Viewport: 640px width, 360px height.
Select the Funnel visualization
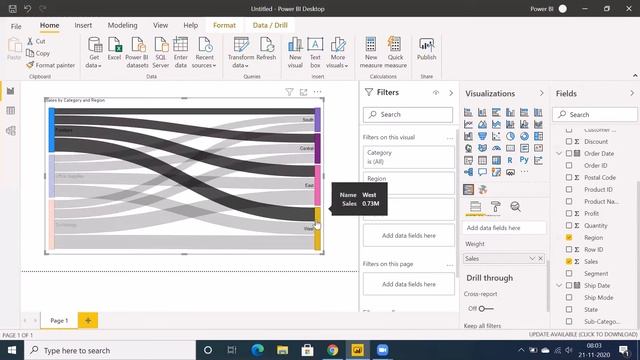(482, 136)
